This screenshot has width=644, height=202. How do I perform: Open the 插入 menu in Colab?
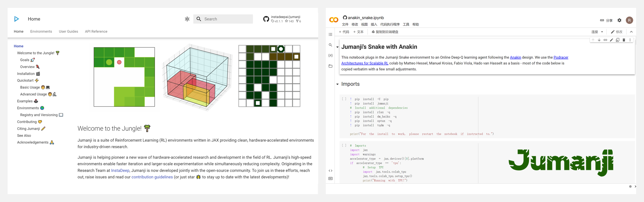tap(374, 24)
